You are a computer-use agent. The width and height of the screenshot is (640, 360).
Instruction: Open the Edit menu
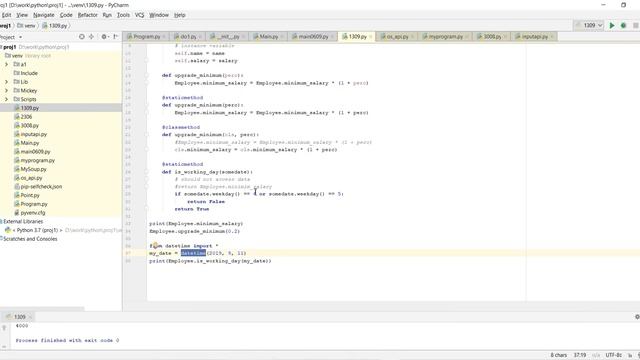tap(7, 15)
